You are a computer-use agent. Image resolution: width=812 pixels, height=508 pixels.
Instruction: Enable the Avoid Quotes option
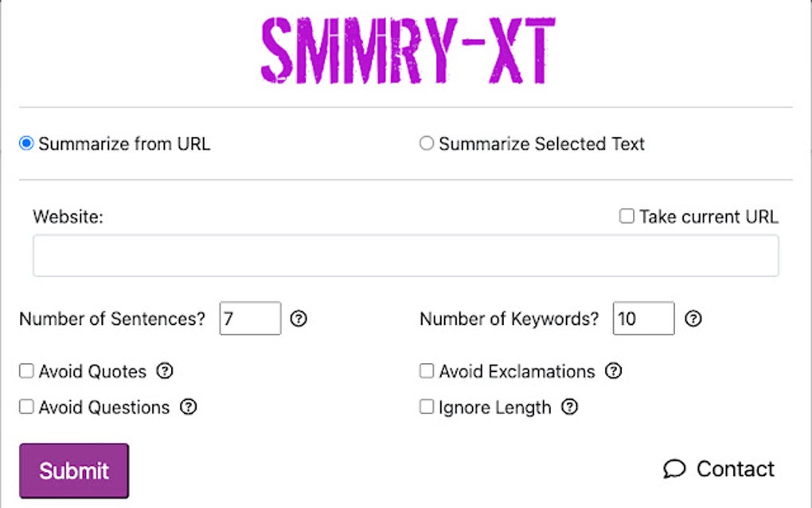25,370
